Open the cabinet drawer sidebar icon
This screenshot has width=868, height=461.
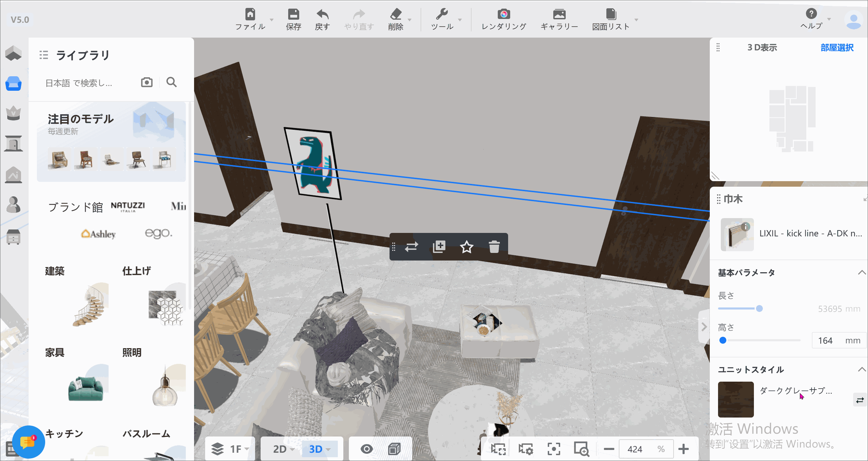tap(13, 237)
